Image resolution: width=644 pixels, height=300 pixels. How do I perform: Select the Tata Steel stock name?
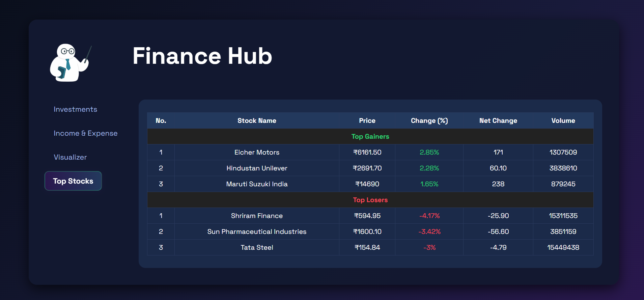[257, 247]
